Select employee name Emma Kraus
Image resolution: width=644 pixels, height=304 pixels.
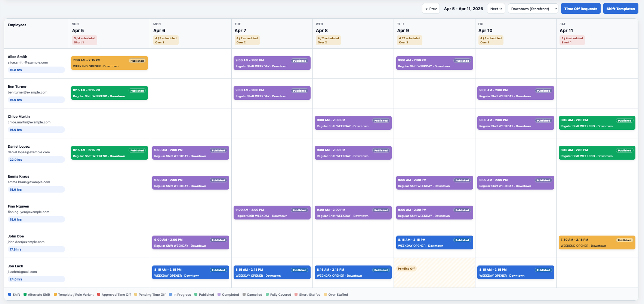[x=18, y=176]
